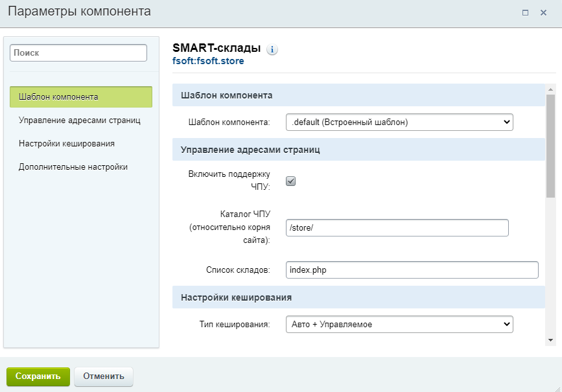Click the info icon next to SMART-склады
Image resolution: width=562 pixels, height=392 pixels.
click(x=273, y=49)
